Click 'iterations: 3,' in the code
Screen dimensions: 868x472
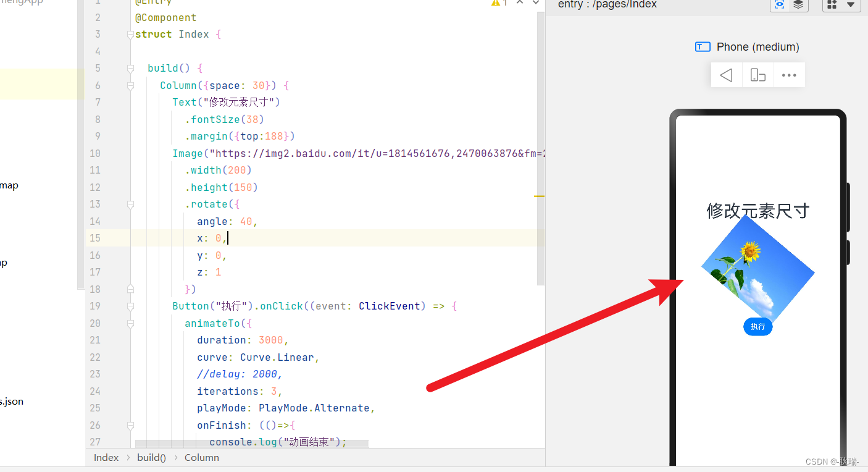pos(240,391)
